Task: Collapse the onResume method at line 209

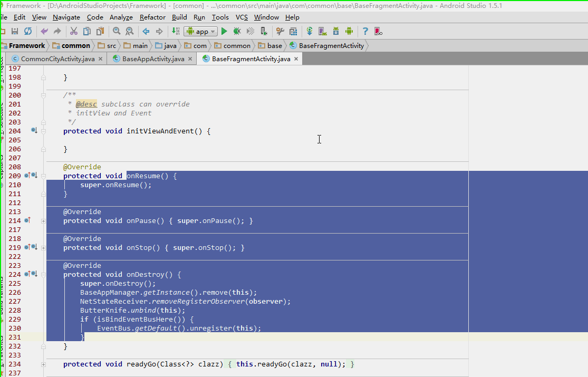Action: point(43,176)
